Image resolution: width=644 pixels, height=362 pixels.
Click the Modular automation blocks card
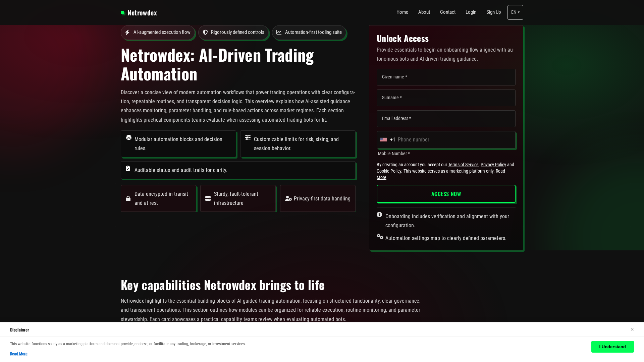(178, 144)
